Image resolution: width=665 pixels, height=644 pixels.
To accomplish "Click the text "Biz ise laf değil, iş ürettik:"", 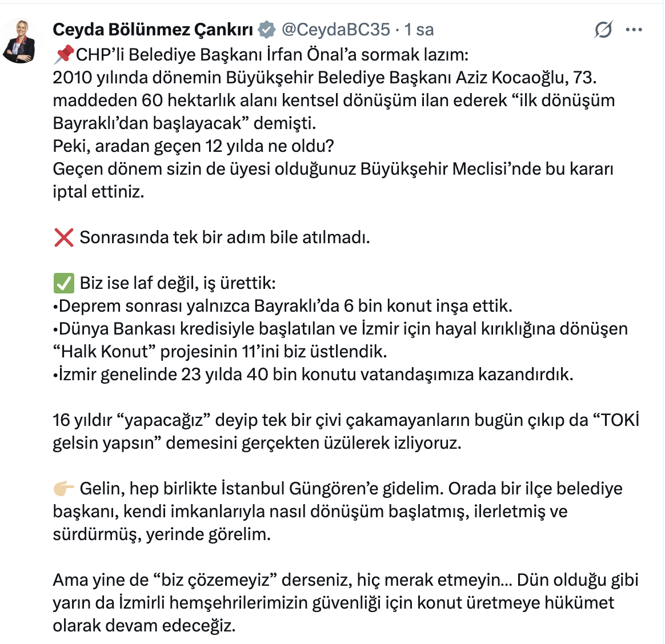I will 178,283.
